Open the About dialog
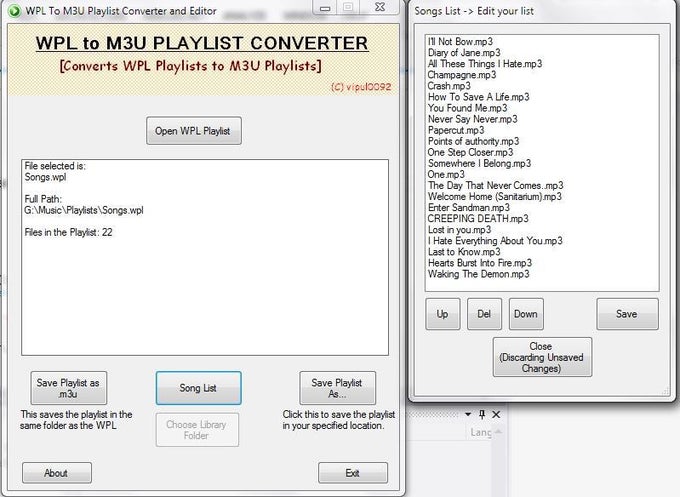Screen dimensions: 680x497 click(56, 472)
